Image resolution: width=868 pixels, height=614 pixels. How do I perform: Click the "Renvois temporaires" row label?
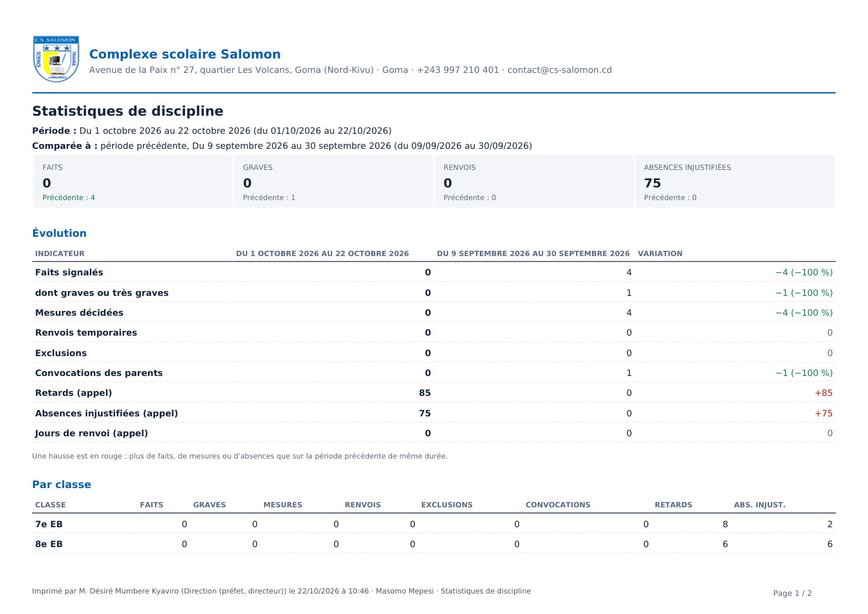[x=86, y=333]
